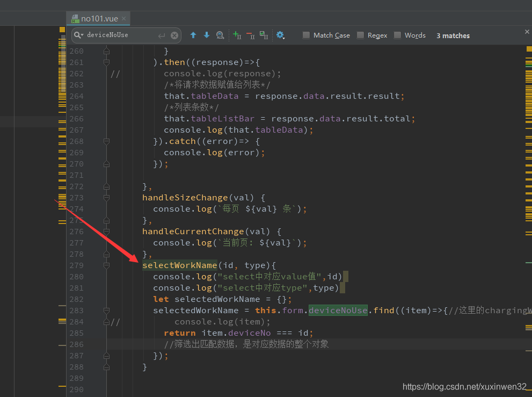Screen dimensions: 532x397
Task: Click handleCurrentChange method name
Action: pyautogui.click(x=193, y=232)
